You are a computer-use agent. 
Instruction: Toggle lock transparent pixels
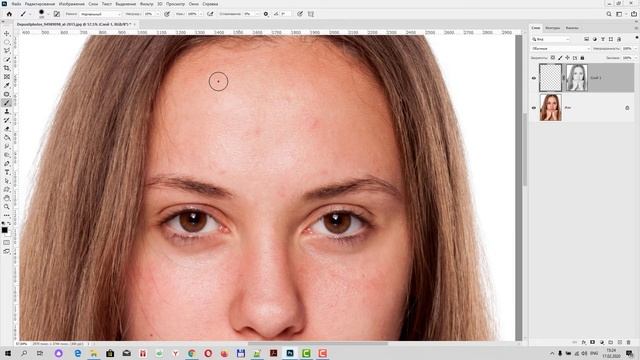[553, 58]
